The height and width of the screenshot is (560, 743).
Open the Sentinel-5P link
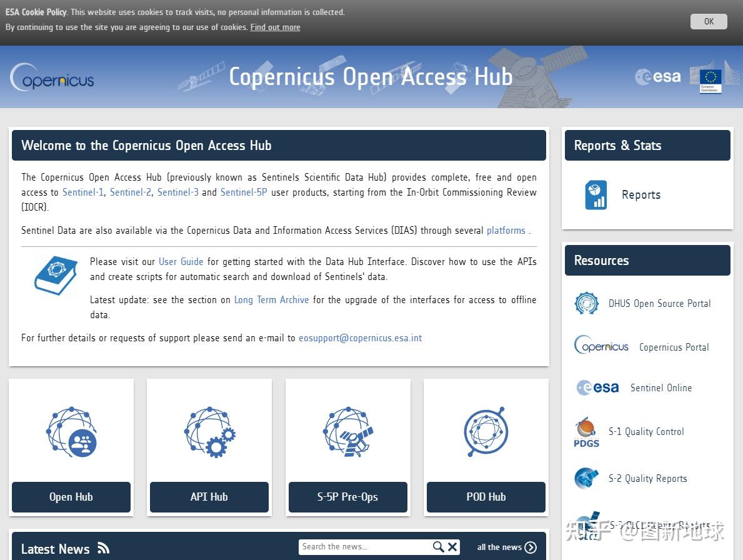(x=244, y=192)
